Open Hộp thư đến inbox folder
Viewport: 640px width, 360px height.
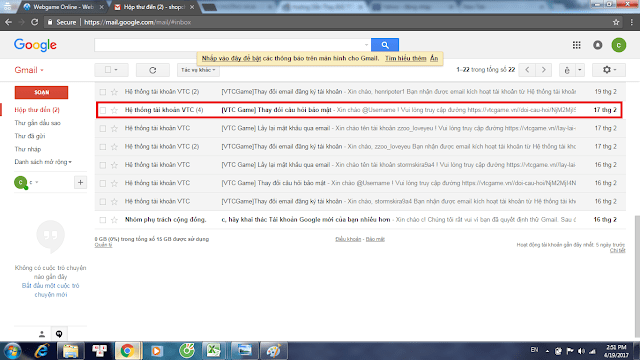pyautogui.click(x=37, y=110)
